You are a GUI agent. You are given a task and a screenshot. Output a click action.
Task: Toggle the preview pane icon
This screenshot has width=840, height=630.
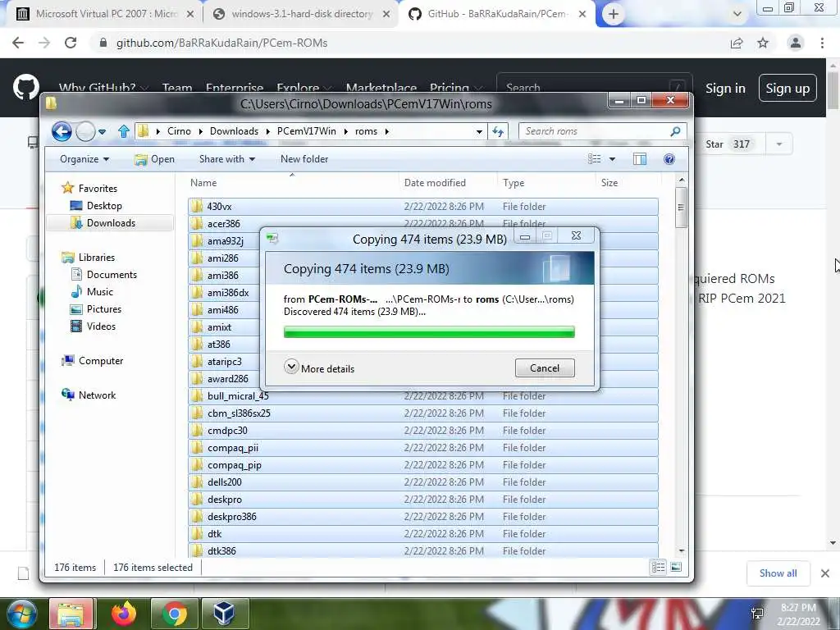tap(640, 159)
